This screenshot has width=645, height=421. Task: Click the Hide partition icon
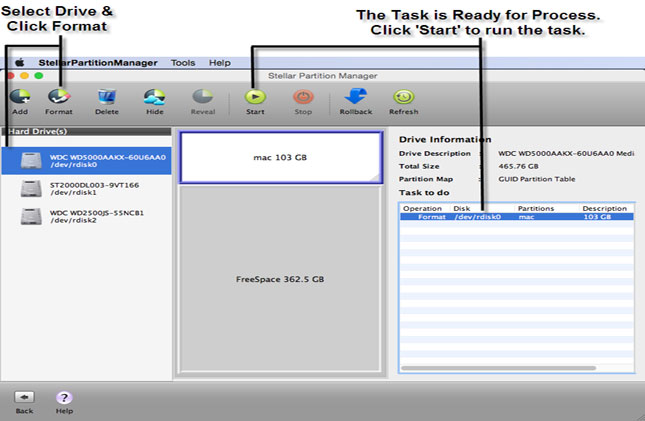[x=155, y=97]
